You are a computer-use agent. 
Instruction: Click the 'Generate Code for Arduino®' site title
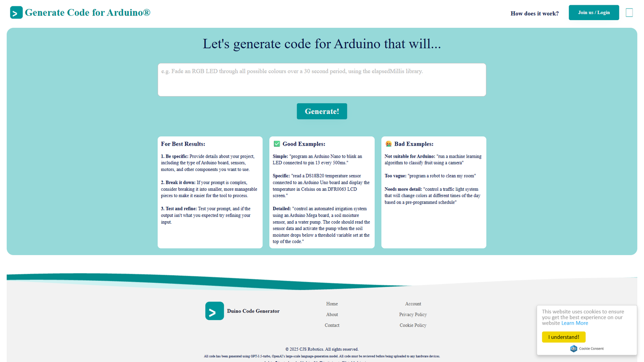88,12
